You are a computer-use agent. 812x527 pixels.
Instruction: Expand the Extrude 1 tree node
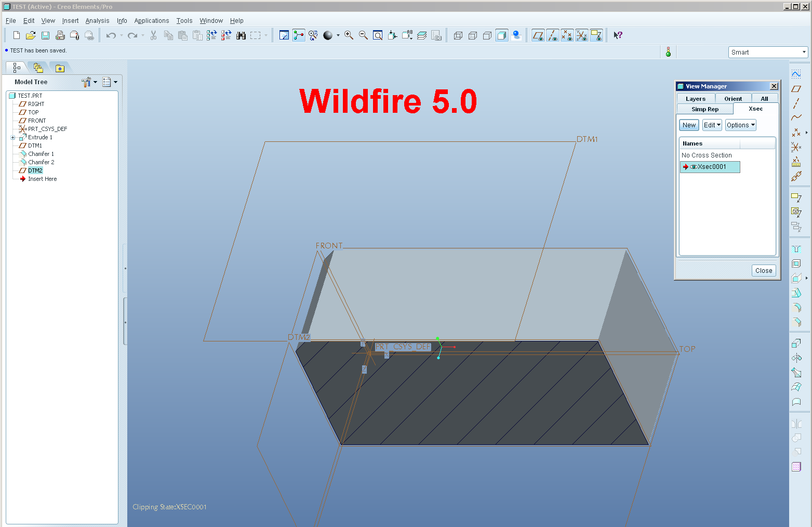point(13,138)
